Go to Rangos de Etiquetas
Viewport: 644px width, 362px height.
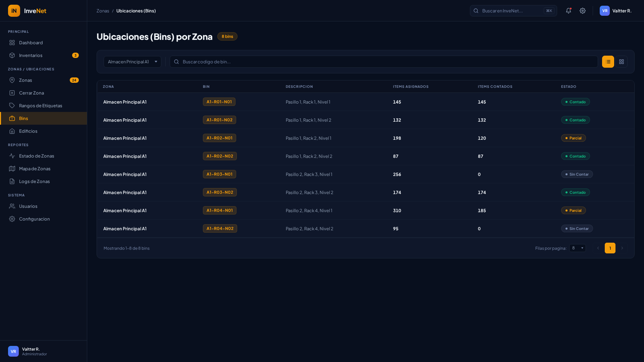click(x=40, y=106)
